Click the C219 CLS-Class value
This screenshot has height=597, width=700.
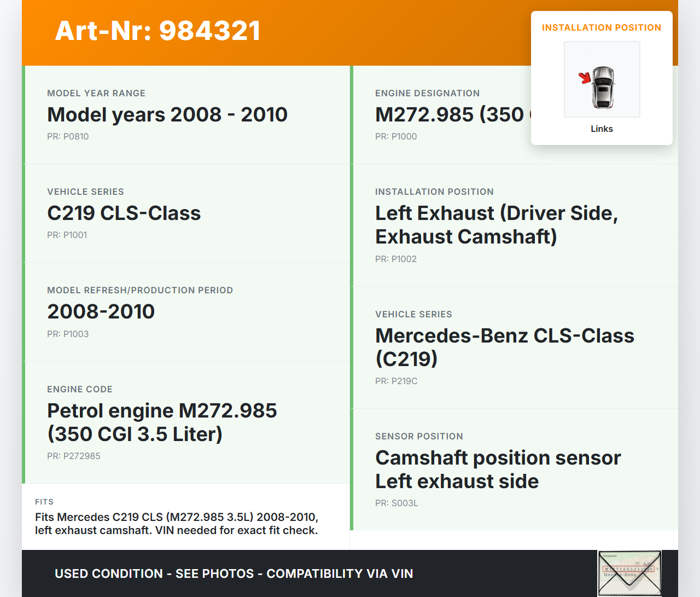pos(124,213)
